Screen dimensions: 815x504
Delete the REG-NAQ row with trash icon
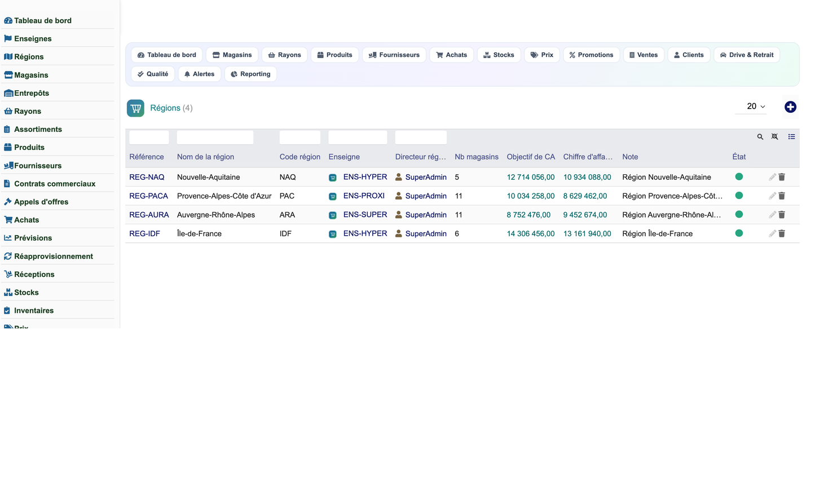pyautogui.click(x=782, y=177)
